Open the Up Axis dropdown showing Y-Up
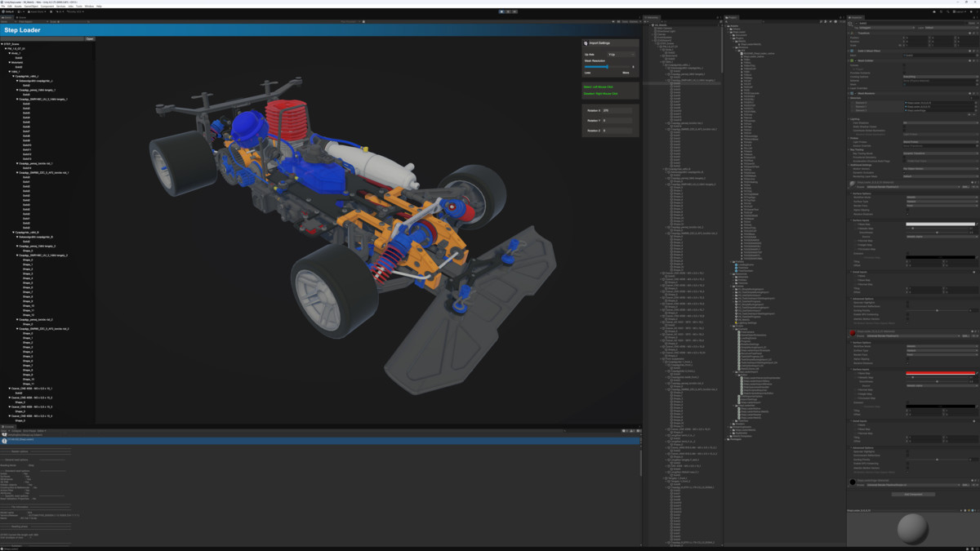Viewport: 980px width, 551px height. click(621, 55)
